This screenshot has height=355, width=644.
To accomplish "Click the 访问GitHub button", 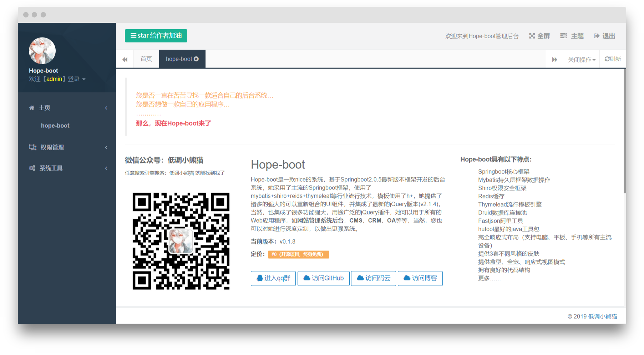I will click(x=324, y=278).
